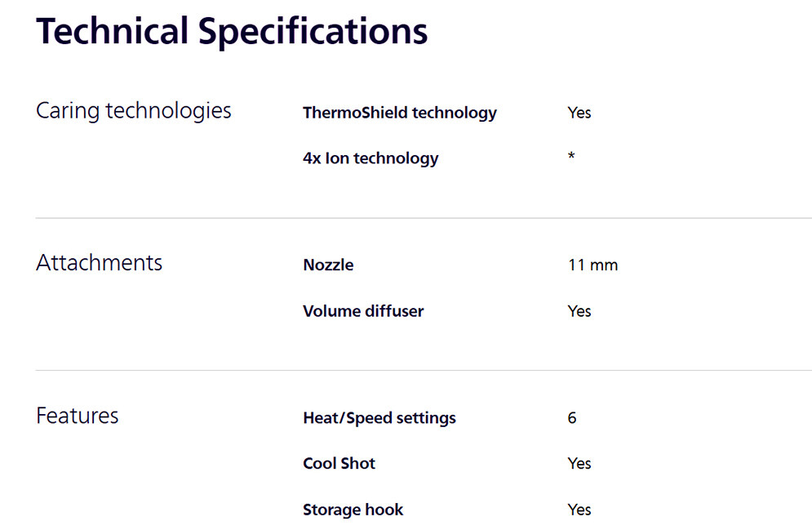Viewport: 812px width, 530px height.
Task: Click the Heat/Speed settings label
Action: [x=379, y=418]
